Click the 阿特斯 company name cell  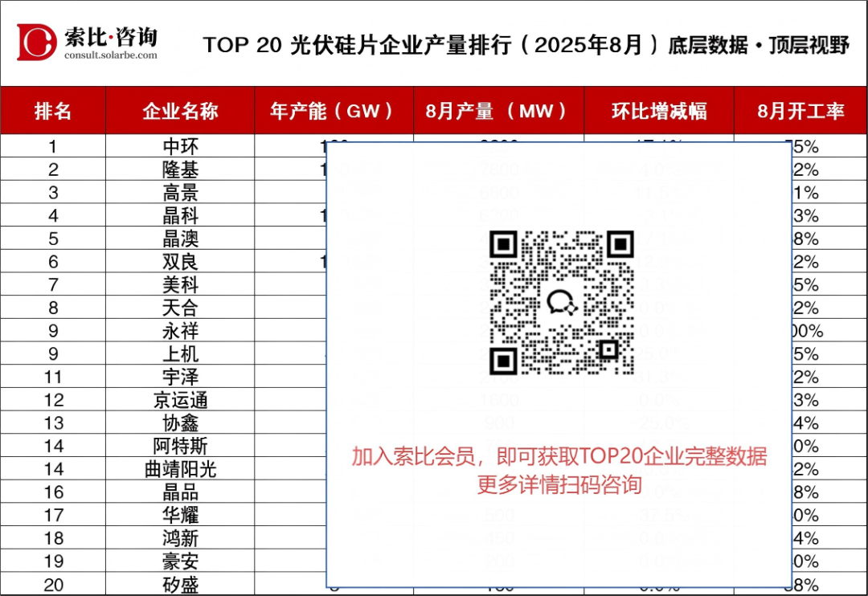pos(180,446)
